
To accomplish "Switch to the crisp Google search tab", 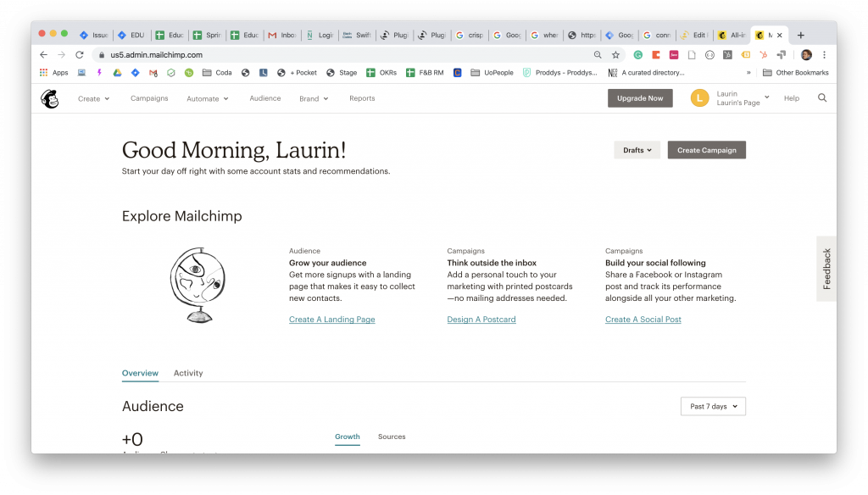I will point(470,36).
